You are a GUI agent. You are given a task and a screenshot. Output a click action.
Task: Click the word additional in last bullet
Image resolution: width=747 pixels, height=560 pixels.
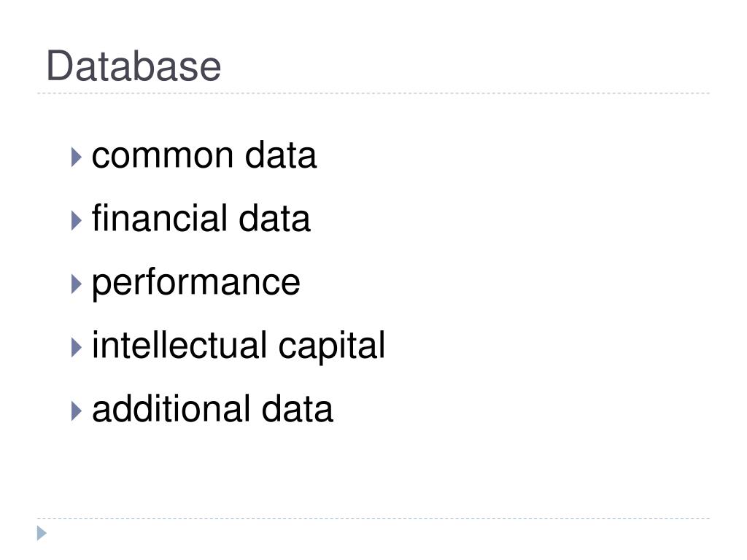pyautogui.click(x=171, y=408)
